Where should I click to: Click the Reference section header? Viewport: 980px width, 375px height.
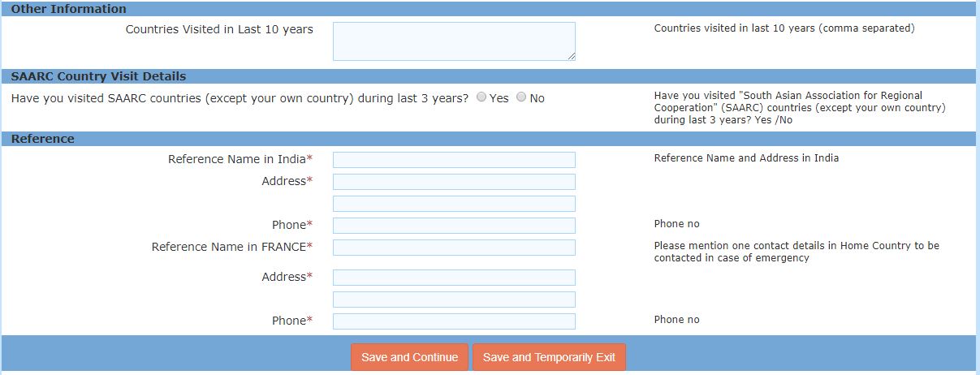(42, 139)
